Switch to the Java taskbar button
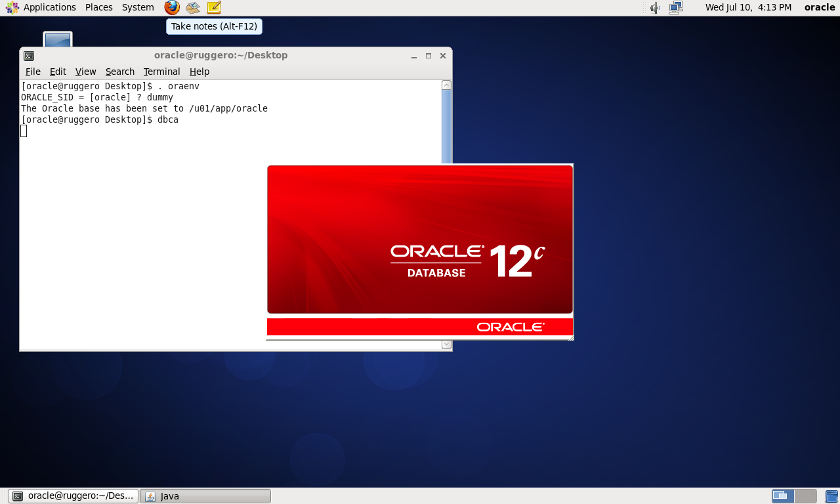The width and height of the screenshot is (840, 504). tap(207, 496)
